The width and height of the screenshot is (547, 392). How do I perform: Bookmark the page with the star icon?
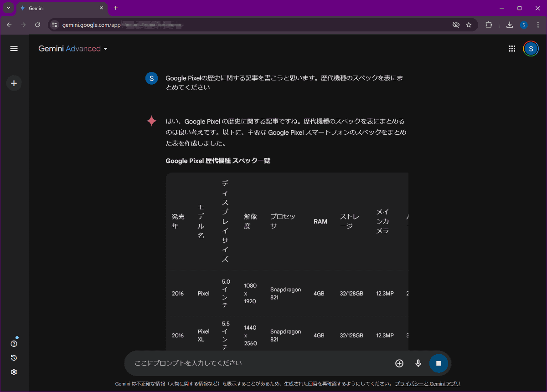(469, 25)
